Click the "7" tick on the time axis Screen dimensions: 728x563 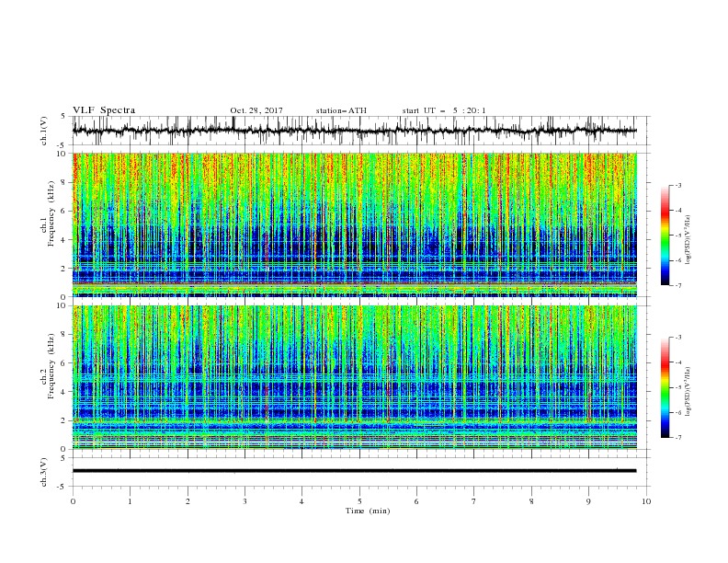(x=474, y=501)
